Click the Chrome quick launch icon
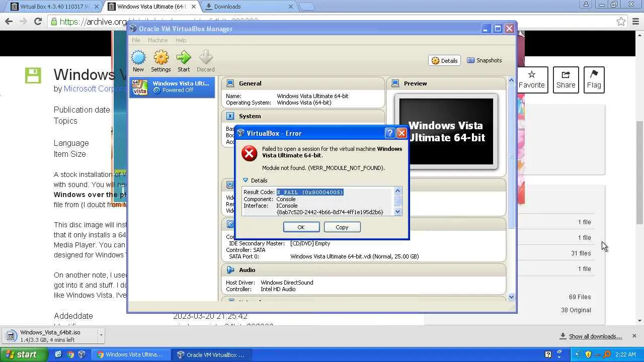 click(x=70, y=354)
